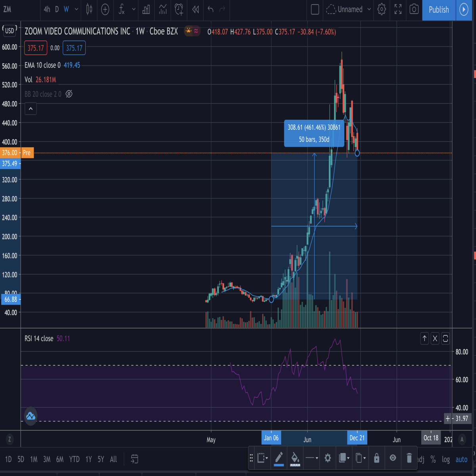Open the Unnamed layout cloud menu
Screen dimensions: 476x476
(349, 10)
